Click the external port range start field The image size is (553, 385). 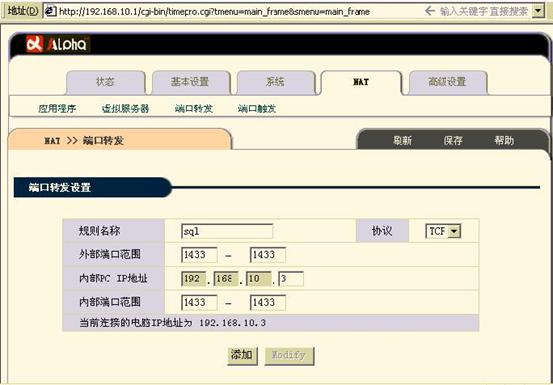click(x=199, y=255)
